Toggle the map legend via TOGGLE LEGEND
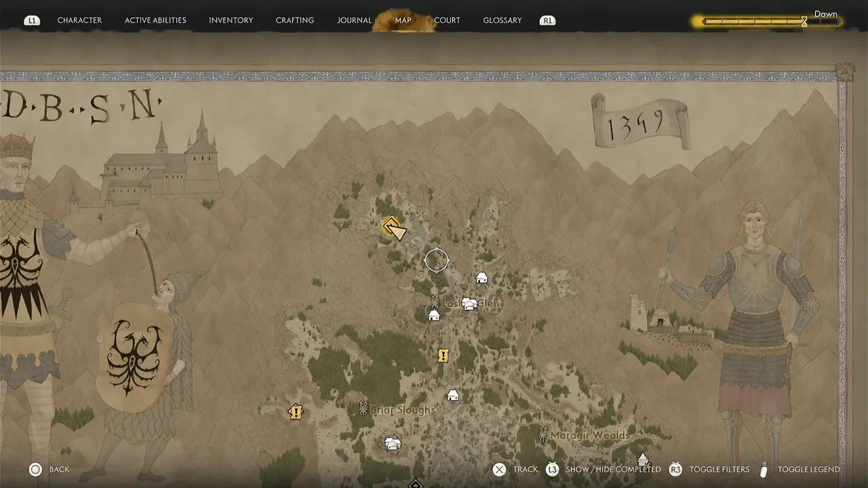Viewport: 868px width, 488px height. (809, 470)
